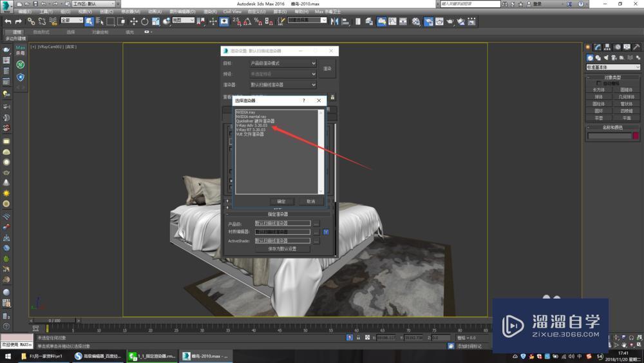
Task: Click the 取消 button in renderer dialog
Action: 310,201
